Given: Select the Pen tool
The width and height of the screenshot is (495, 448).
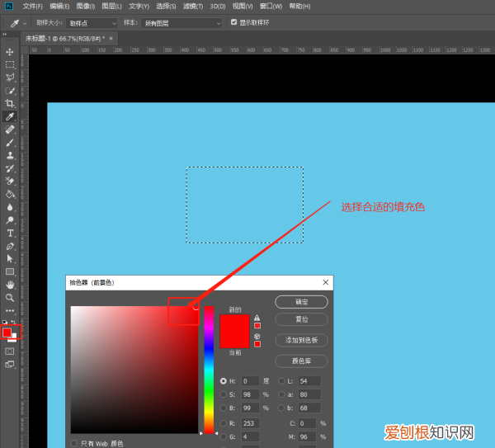Looking at the screenshot, I should (x=10, y=246).
